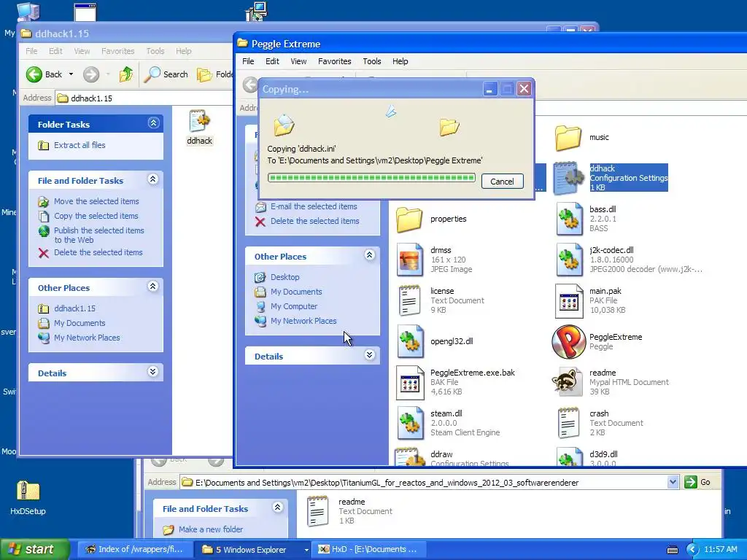Go to Desktop from Peggle Extreme sidebar
The width and height of the screenshot is (747, 560).
point(285,277)
